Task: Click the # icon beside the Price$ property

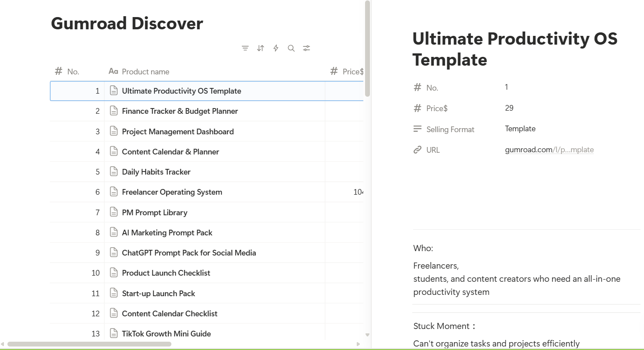Action: click(418, 108)
